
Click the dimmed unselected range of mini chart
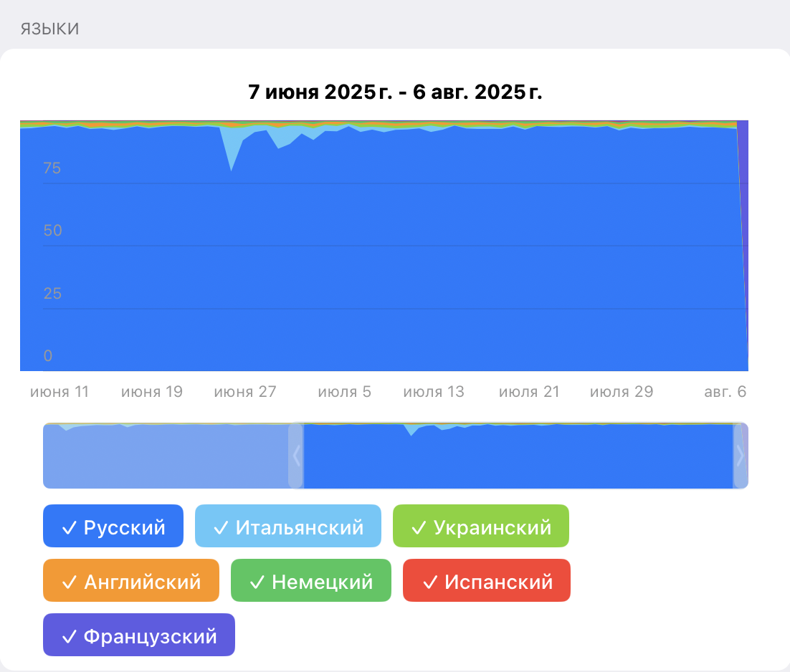pos(166,456)
